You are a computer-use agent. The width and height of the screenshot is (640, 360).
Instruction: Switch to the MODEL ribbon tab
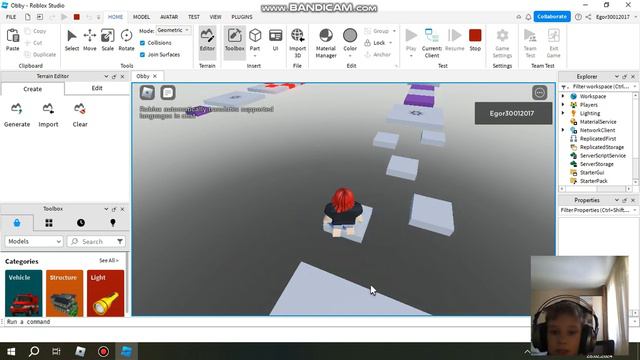pos(141,17)
